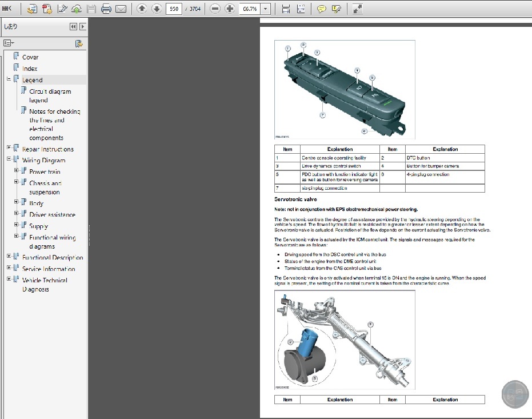
Task: Send the file by email envelope icon
Action: [x=121, y=9]
